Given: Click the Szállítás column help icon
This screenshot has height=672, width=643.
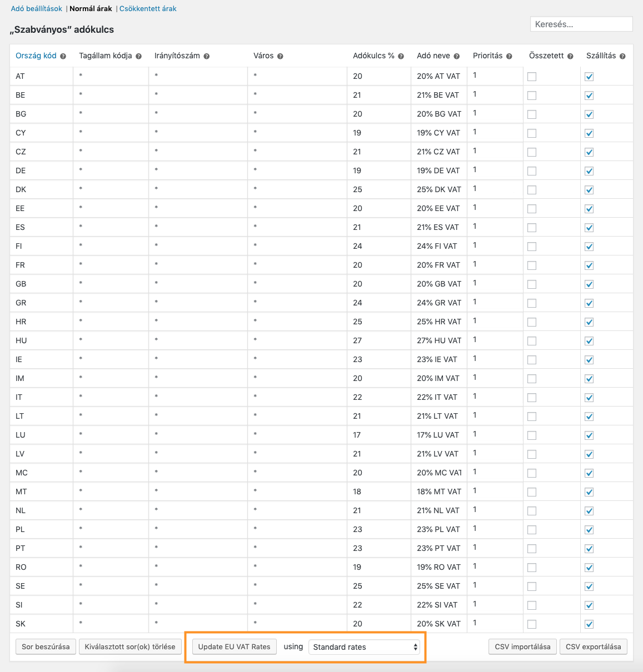Looking at the screenshot, I should point(622,56).
